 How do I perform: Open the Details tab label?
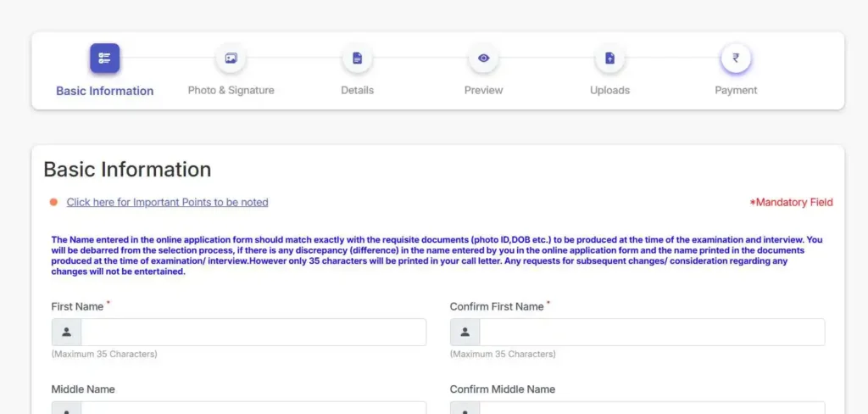pyautogui.click(x=357, y=90)
